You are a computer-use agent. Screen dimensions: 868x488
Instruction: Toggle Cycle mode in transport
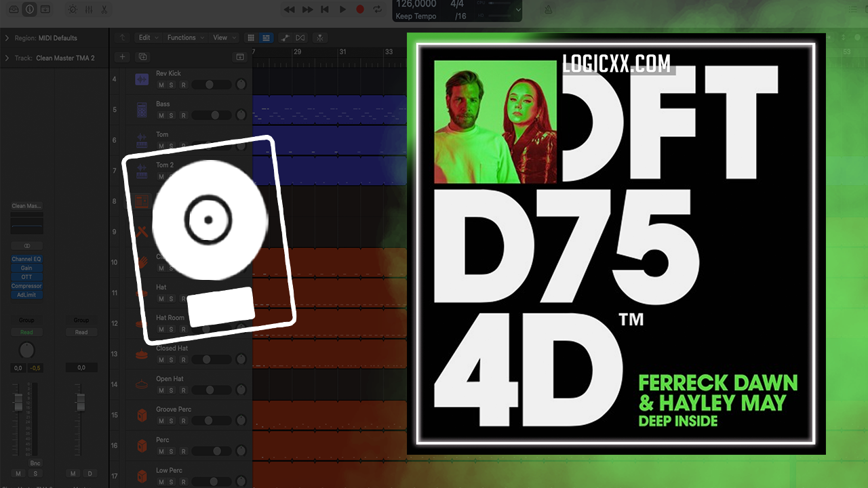(377, 9)
